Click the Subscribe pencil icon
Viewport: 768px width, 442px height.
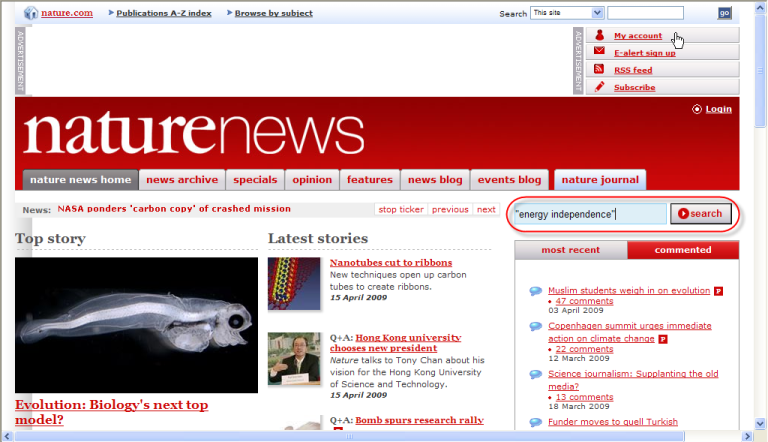click(x=599, y=87)
